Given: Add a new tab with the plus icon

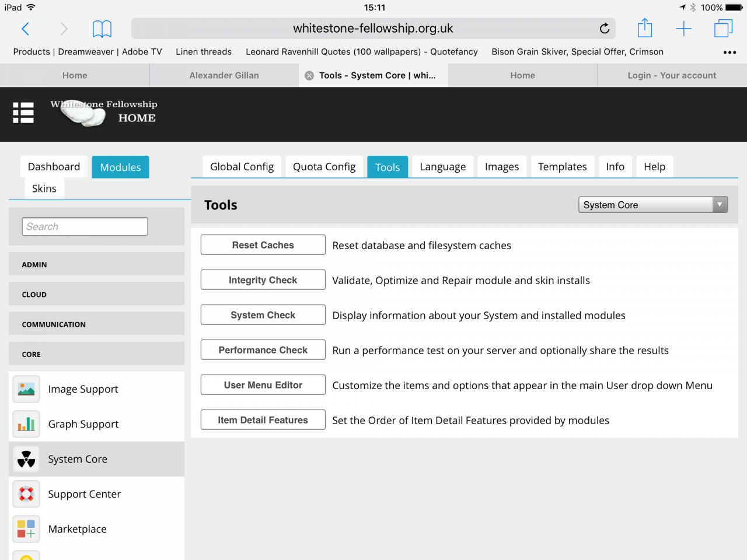Looking at the screenshot, I should pos(683,29).
